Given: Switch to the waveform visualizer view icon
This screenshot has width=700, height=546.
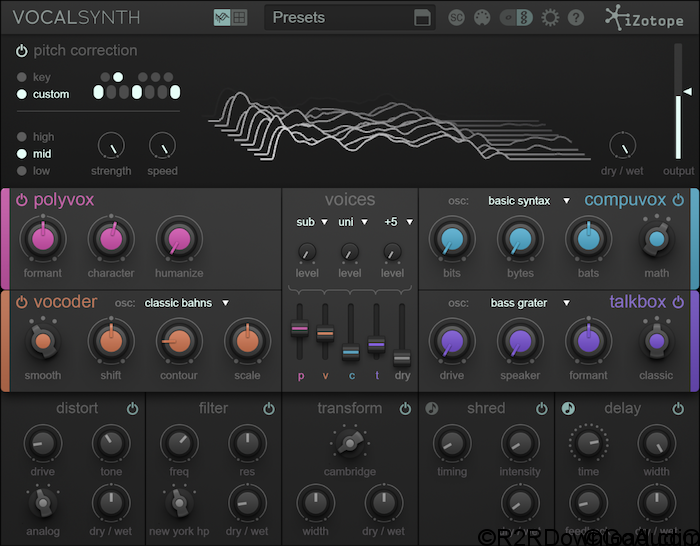Looking at the screenshot, I should [222, 18].
